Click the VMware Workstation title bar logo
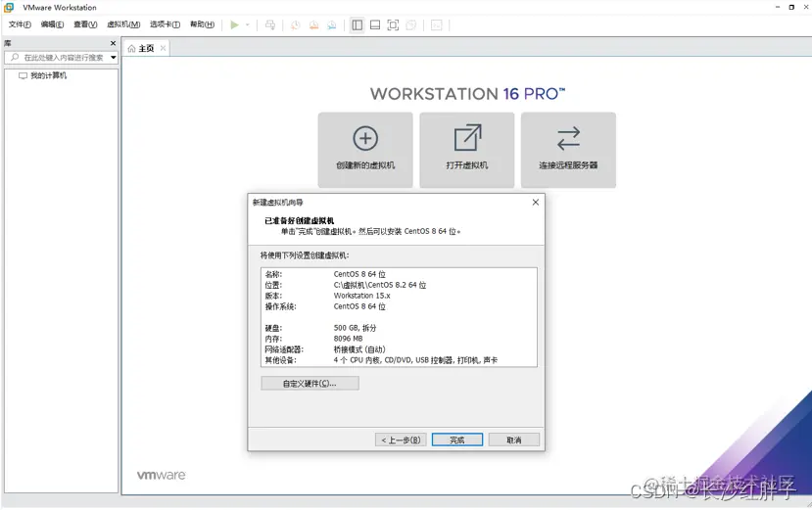The width and height of the screenshot is (812, 510). tap(9, 7)
